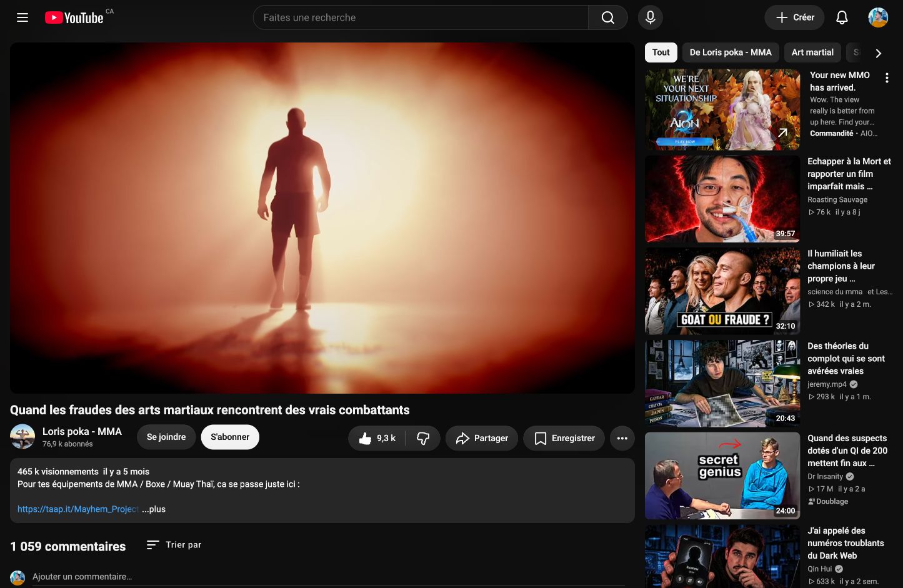903x588 pixels.
Task: Open "Quand des suspects dotés" video title
Action: pos(847,451)
